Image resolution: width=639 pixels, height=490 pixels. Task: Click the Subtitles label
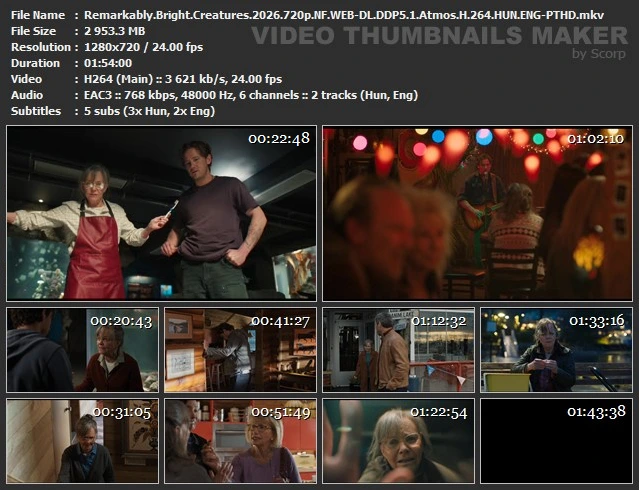36,111
